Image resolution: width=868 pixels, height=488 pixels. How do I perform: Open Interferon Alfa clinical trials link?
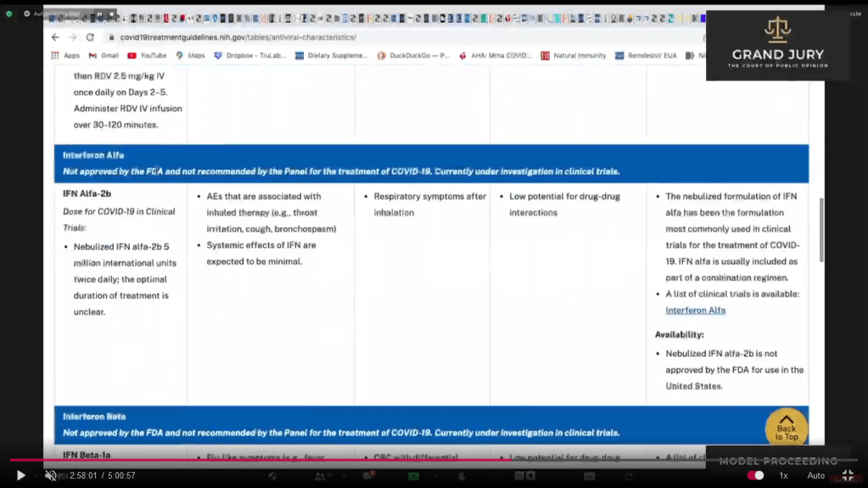695,311
